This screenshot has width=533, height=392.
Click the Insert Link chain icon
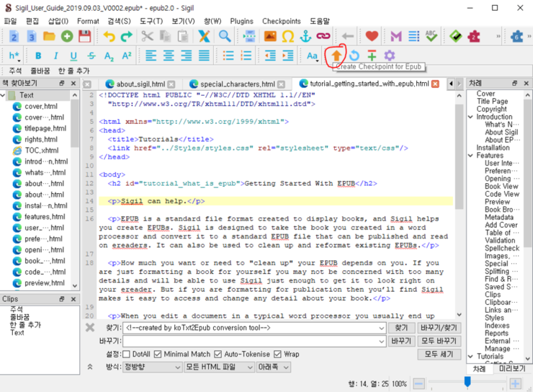[x=323, y=36]
